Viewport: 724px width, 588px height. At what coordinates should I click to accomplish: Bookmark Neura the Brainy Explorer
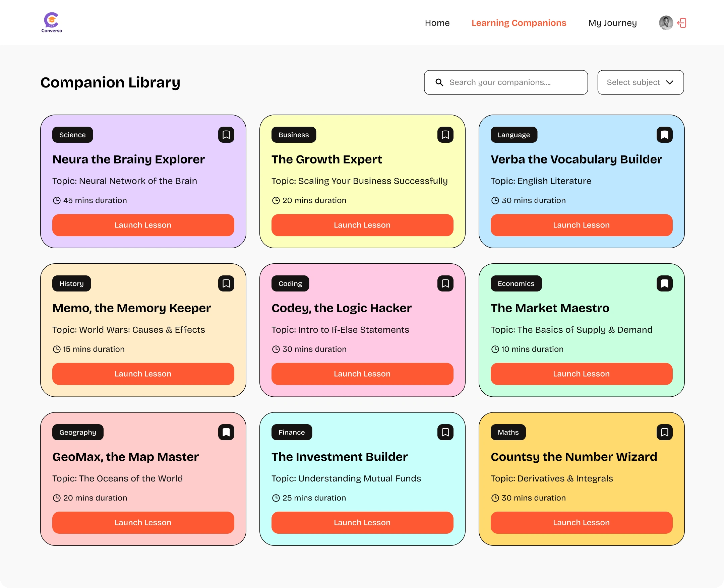[x=226, y=135]
